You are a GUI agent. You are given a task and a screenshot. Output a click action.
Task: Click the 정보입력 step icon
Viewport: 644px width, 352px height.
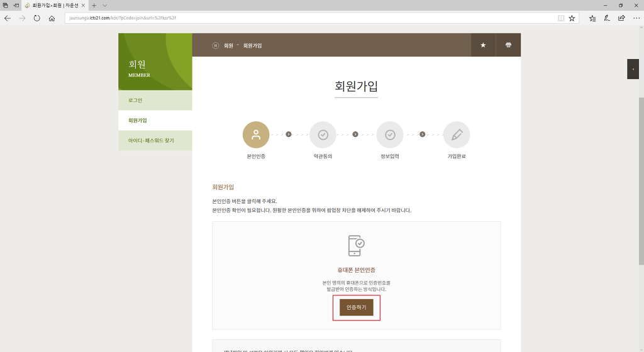(x=390, y=135)
